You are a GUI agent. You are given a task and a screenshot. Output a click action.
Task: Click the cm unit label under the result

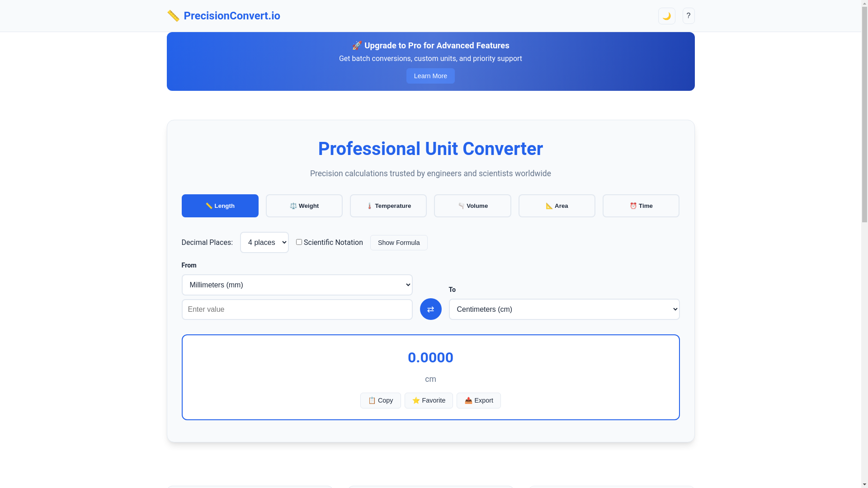[x=430, y=379]
